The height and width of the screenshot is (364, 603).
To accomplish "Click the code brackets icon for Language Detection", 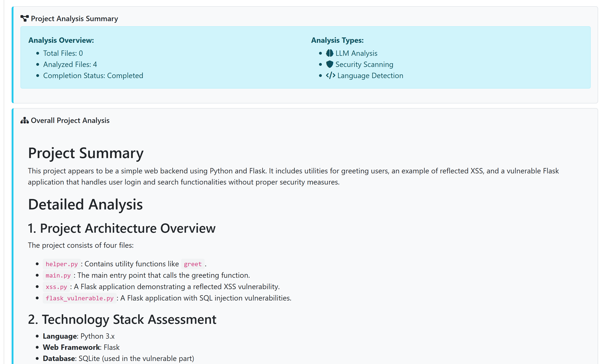I will 330,75.
